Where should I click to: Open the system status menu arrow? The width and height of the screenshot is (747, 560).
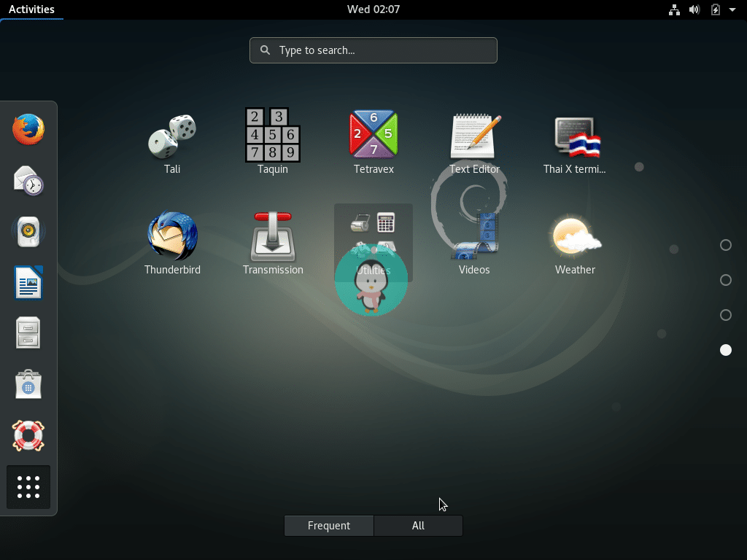click(x=732, y=9)
